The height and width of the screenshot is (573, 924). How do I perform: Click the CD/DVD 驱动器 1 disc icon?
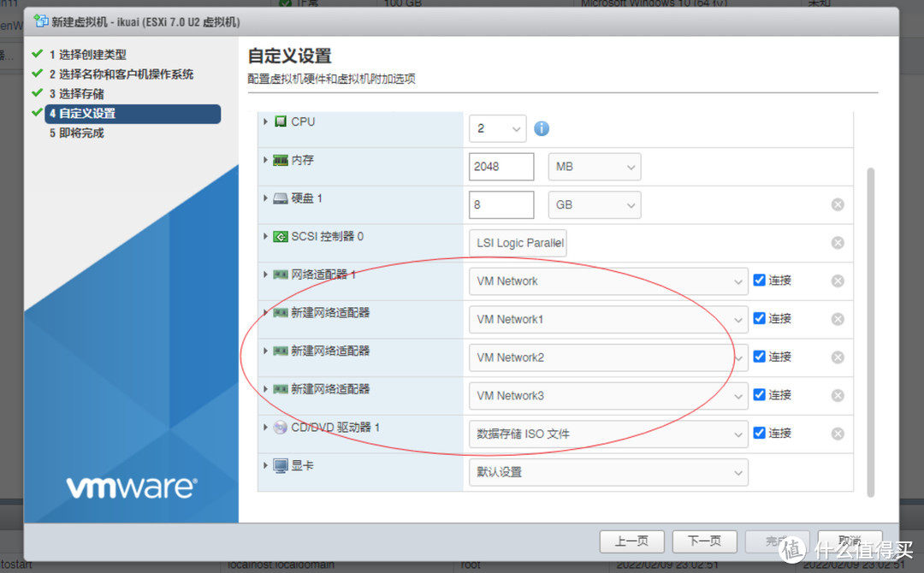point(278,427)
